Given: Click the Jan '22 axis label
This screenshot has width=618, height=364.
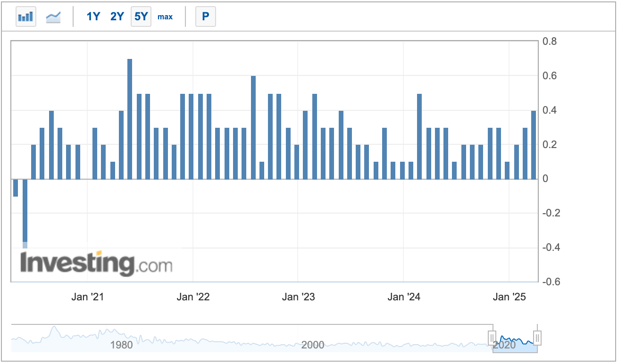Looking at the screenshot, I should (x=193, y=297).
